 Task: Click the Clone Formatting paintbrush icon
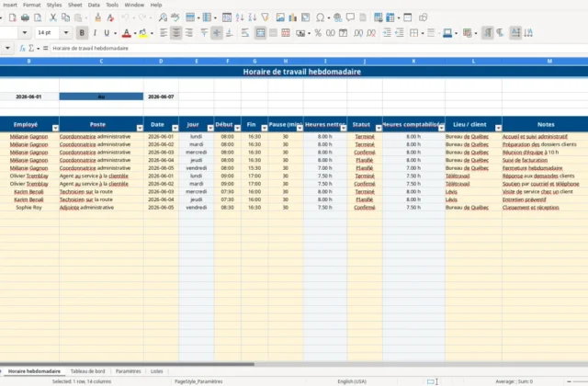point(97,17)
